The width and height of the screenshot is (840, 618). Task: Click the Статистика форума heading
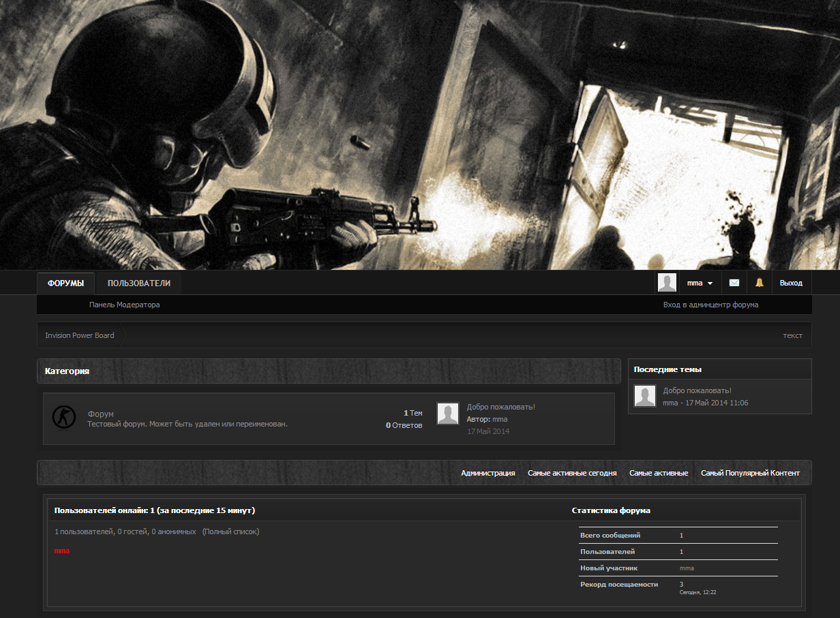[x=611, y=510]
